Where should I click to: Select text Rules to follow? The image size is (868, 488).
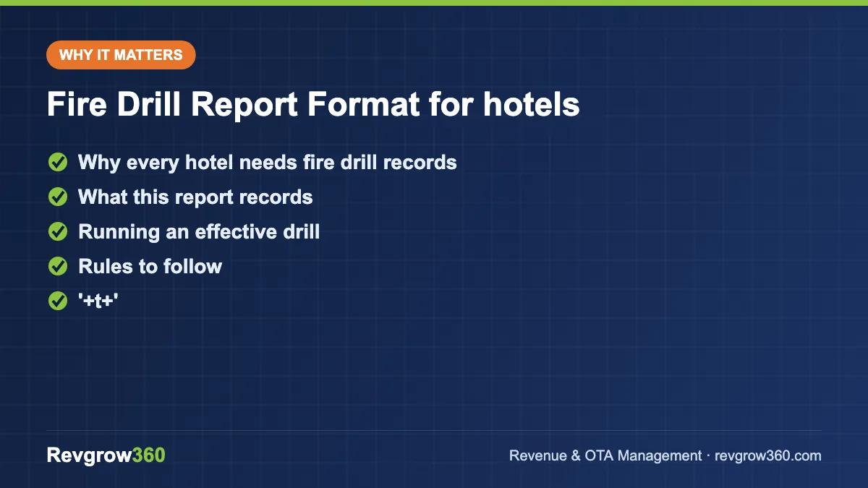click(x=150, y=266)
